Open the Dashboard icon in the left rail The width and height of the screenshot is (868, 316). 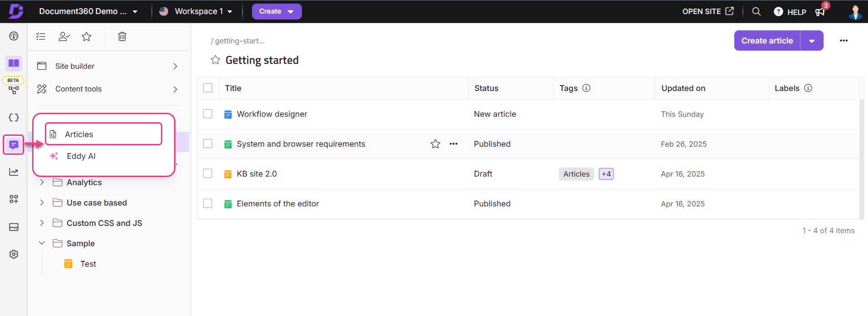click(14, 36)
